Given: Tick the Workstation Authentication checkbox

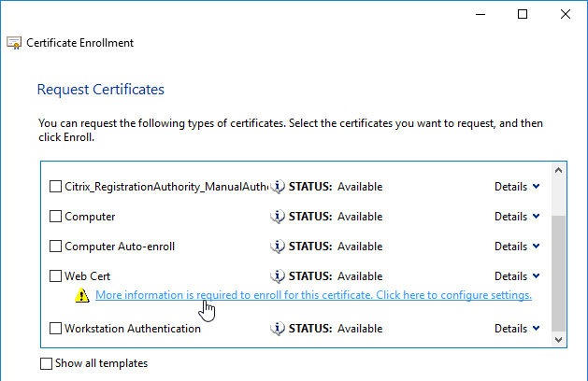Looking at the screenshot, I should 55,329.
